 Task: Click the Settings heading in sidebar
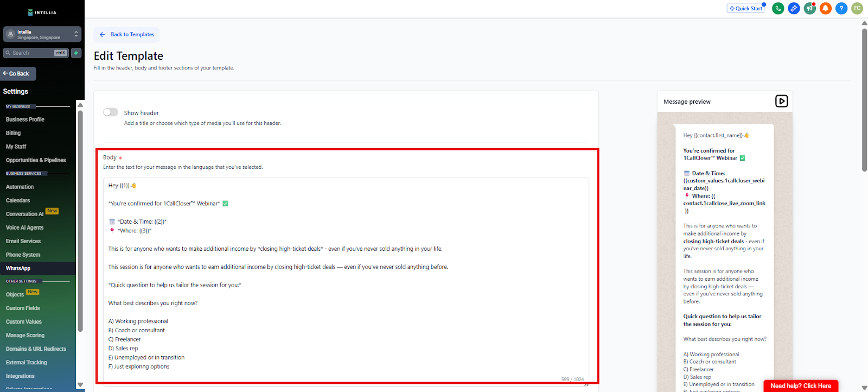(16, 92)
